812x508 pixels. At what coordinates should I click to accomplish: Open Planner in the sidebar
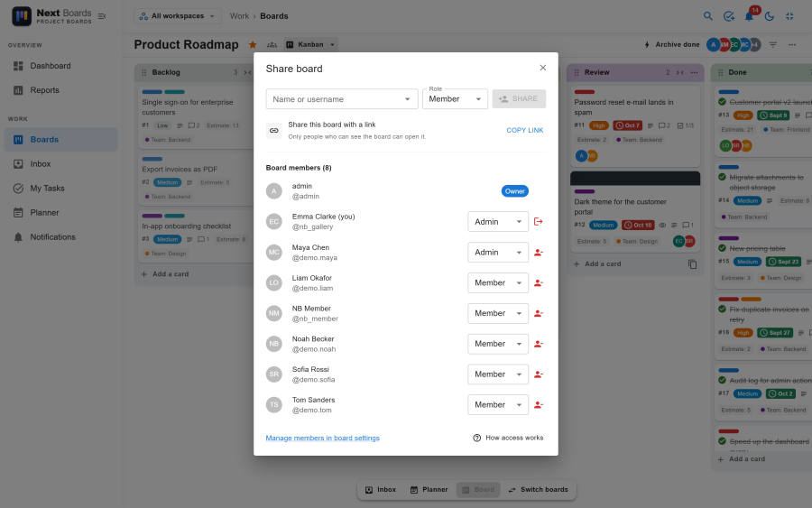pos(61,212)
